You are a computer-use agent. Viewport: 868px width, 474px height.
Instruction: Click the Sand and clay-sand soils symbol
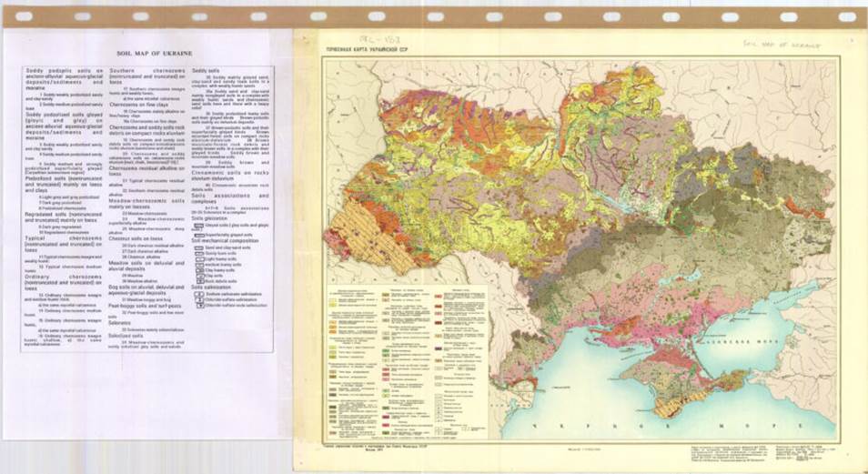(197, 247)
